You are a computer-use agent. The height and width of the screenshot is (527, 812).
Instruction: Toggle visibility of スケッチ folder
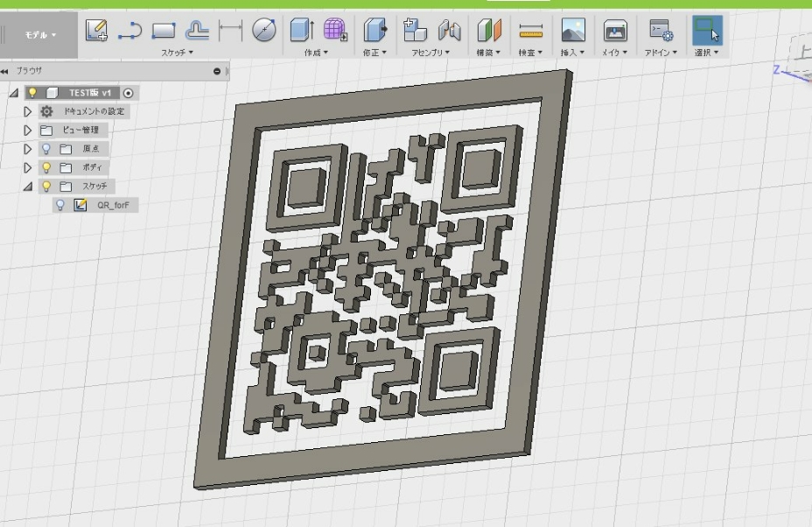(x=46, y=186)
